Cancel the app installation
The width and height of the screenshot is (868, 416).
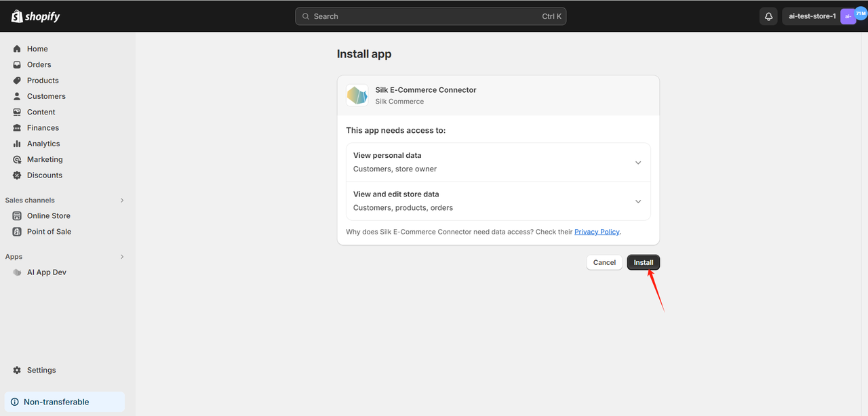[604, 263]
